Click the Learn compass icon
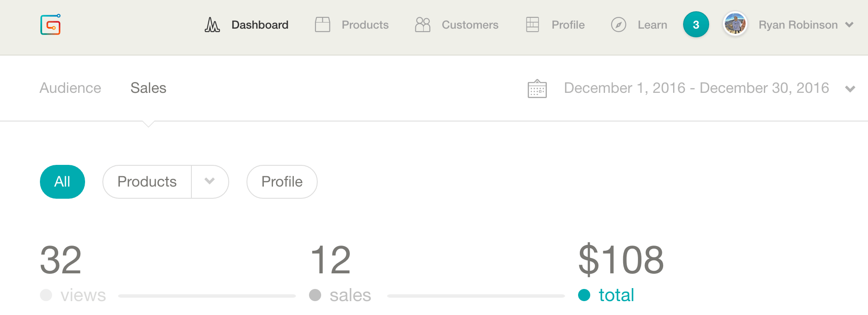 coord(618,25)
